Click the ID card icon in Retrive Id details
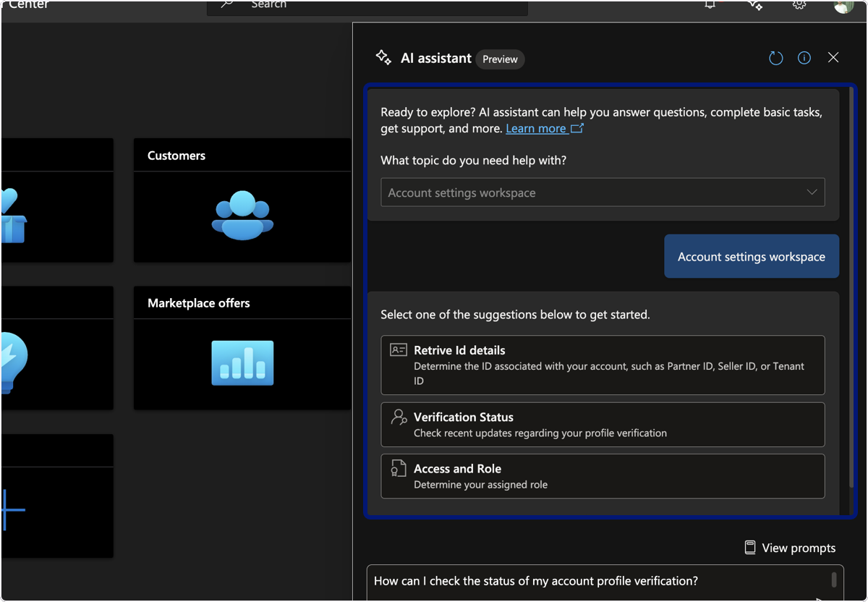Screen dimensions: 868x602 (399, 349)
